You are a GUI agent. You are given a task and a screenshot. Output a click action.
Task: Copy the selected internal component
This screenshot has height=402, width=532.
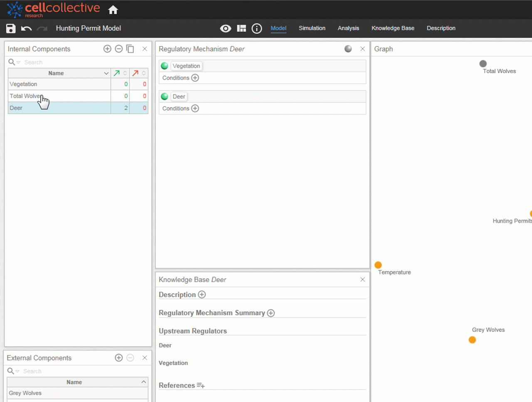pyautogui.click(x=130, y=49)
